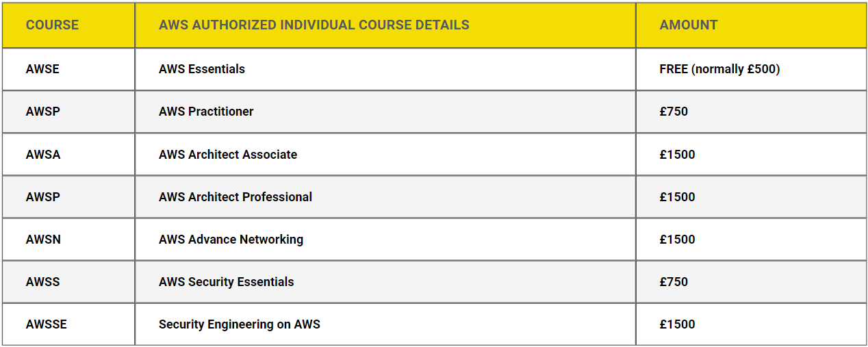Select the £1500 amount for Architect Associate
The image size is (868, 347).
678,155
